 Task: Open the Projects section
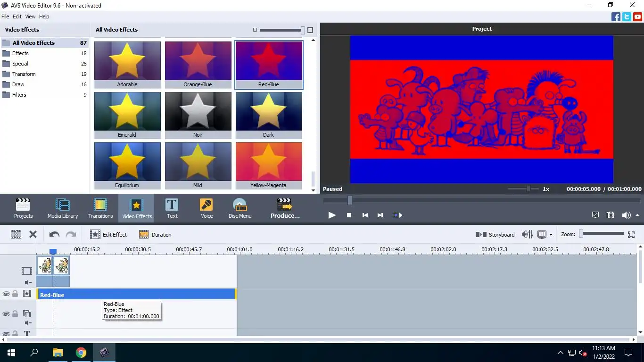click(x=23, y=208)
